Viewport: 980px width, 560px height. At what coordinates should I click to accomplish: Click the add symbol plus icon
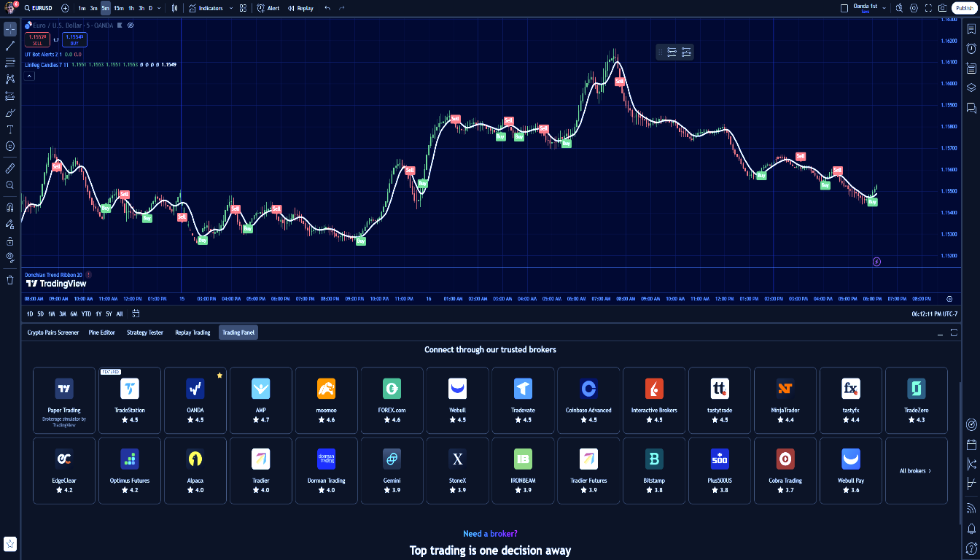tap(65, 8)
